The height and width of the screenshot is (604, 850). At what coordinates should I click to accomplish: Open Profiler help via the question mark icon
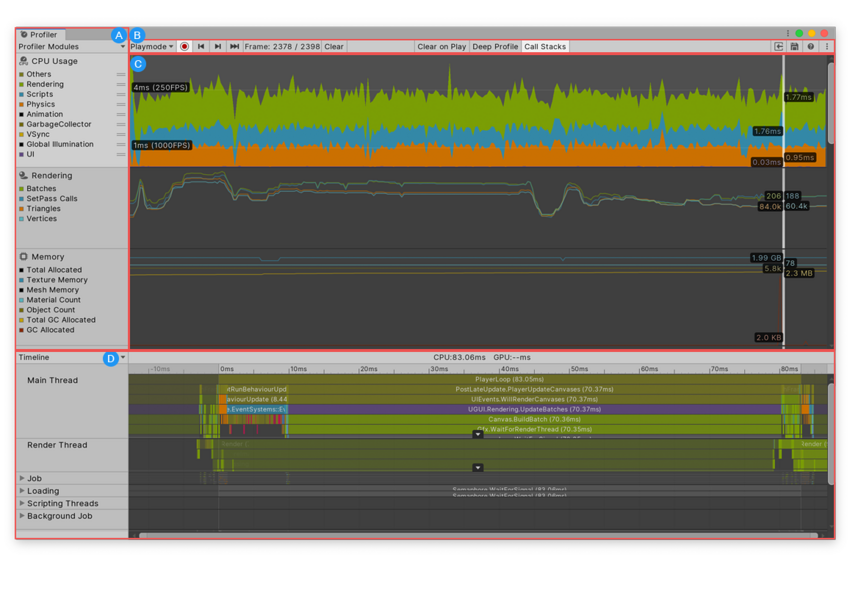[810, 46]
